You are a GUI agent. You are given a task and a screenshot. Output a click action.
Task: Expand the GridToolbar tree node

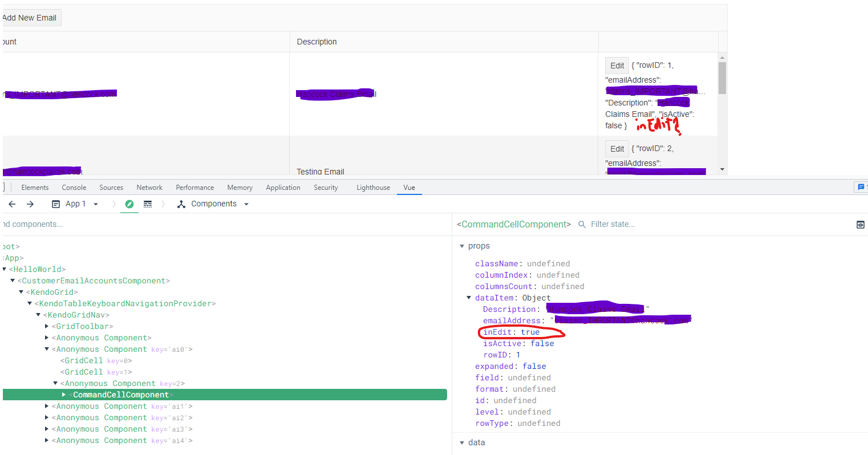(x=47, y=326)
